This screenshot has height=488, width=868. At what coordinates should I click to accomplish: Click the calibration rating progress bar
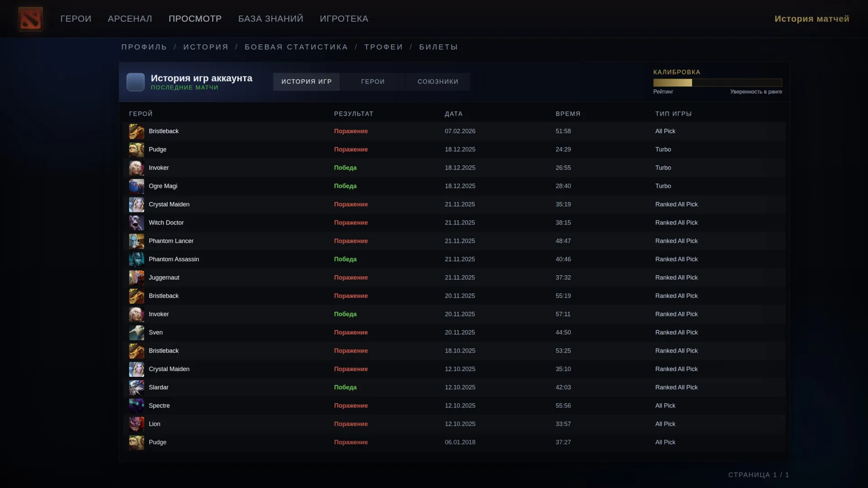[x=717, y=83]
